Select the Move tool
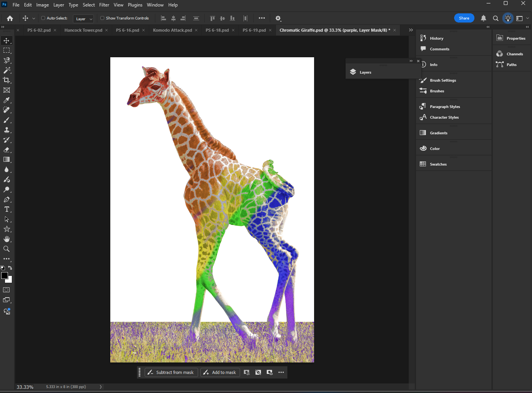 pyautogui.click(x=6, y=40)
